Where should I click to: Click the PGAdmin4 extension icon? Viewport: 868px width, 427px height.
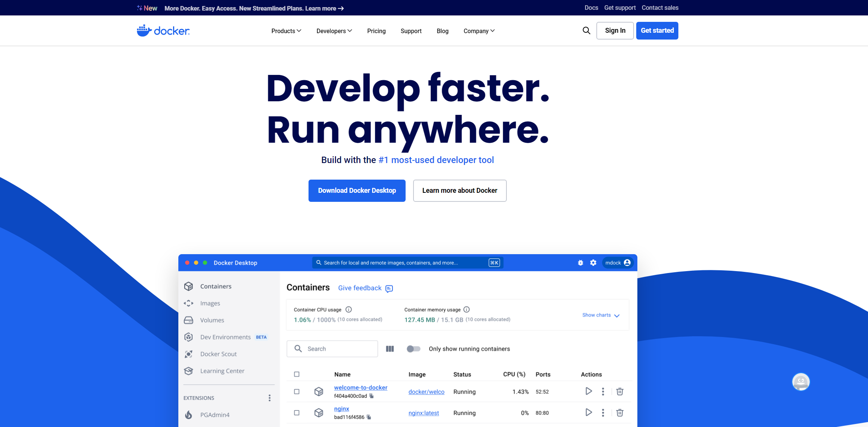[188, 415]
